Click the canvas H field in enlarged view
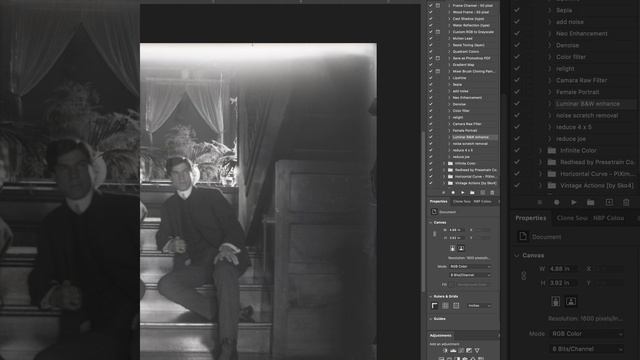The image size is (640, 360). [x=563, y=283]
